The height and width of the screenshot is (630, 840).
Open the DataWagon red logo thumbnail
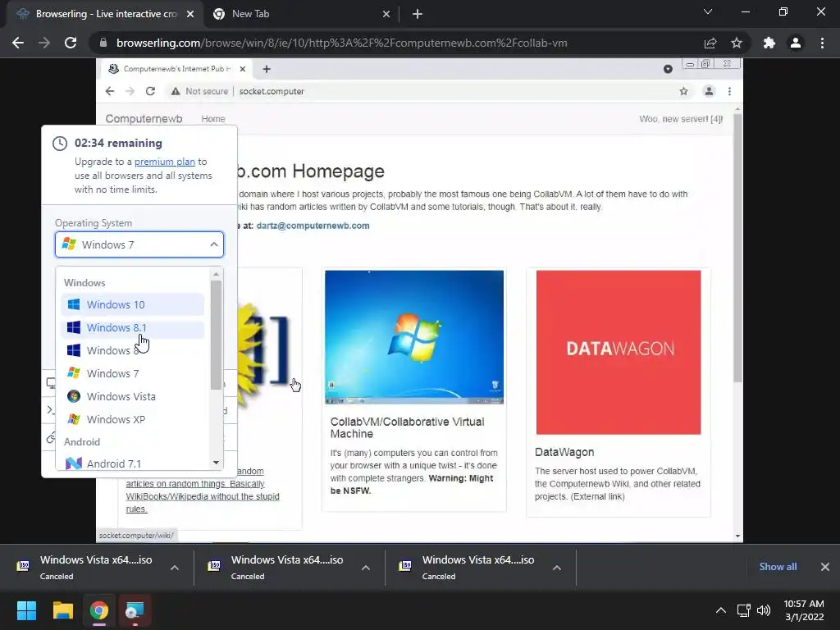pos(619,352)
